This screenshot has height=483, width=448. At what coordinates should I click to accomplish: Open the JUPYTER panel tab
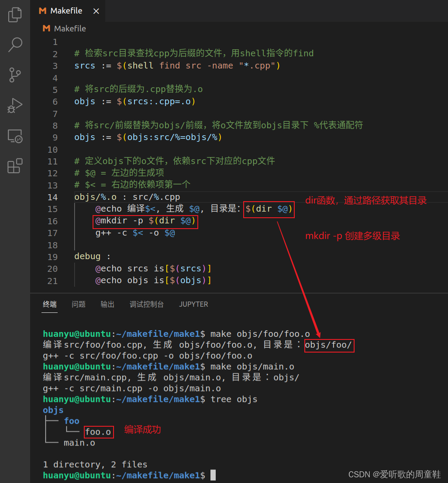click(193, 304)
